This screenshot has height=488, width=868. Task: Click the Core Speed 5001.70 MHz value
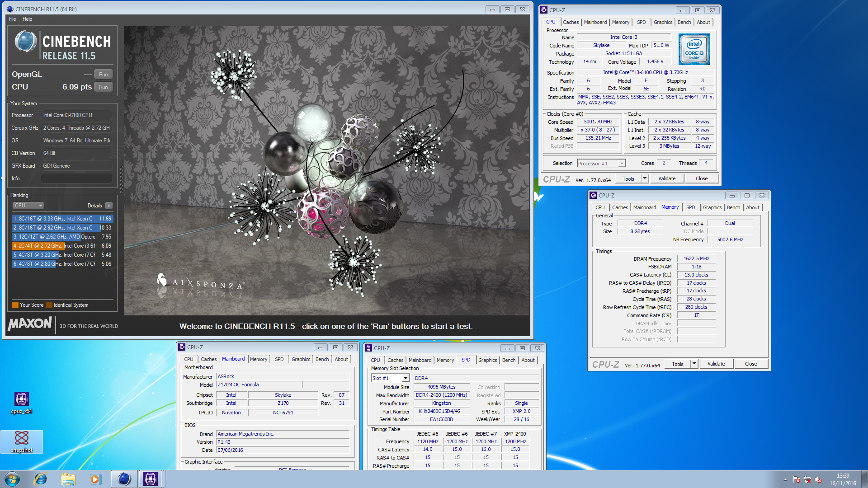click(598, 122)
